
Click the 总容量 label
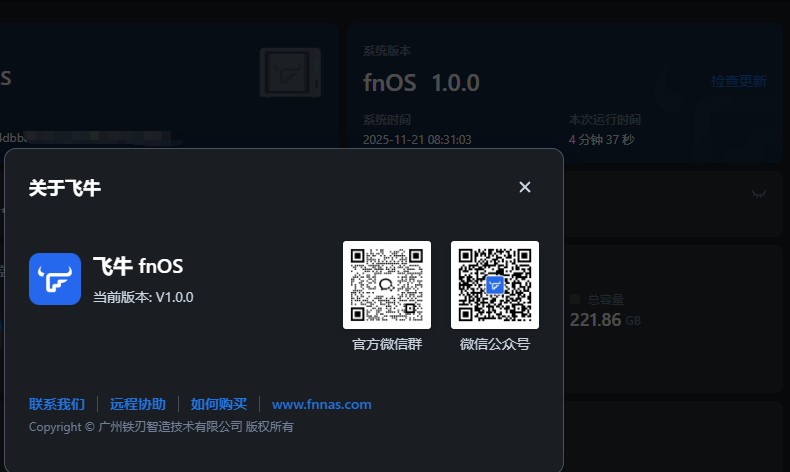(606, 300)
